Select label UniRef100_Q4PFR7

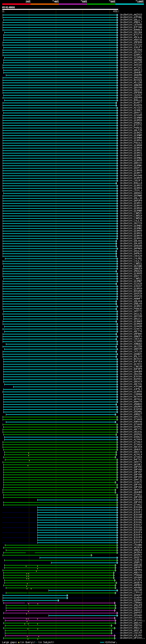tap(131, 613)
